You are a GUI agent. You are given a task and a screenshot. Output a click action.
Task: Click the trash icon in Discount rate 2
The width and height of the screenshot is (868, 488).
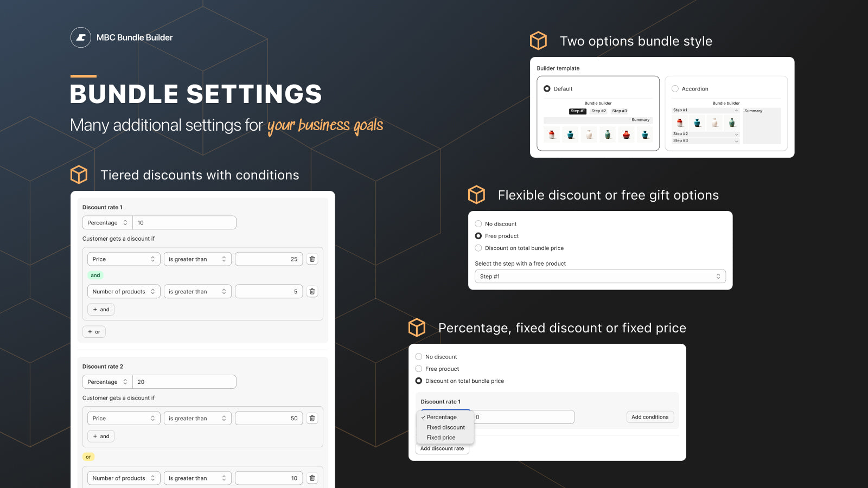[312, 418]
